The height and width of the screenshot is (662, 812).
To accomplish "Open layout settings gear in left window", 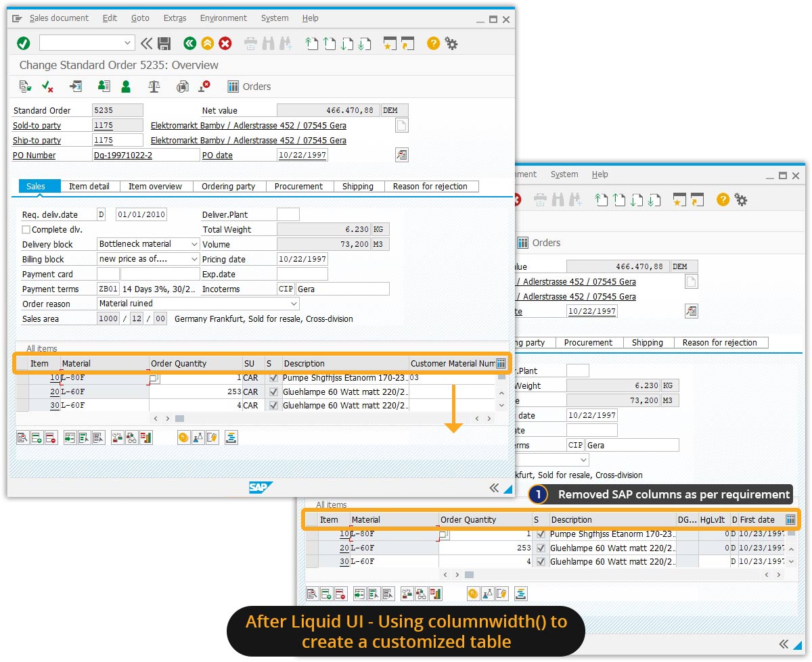I will click(451, 44).
